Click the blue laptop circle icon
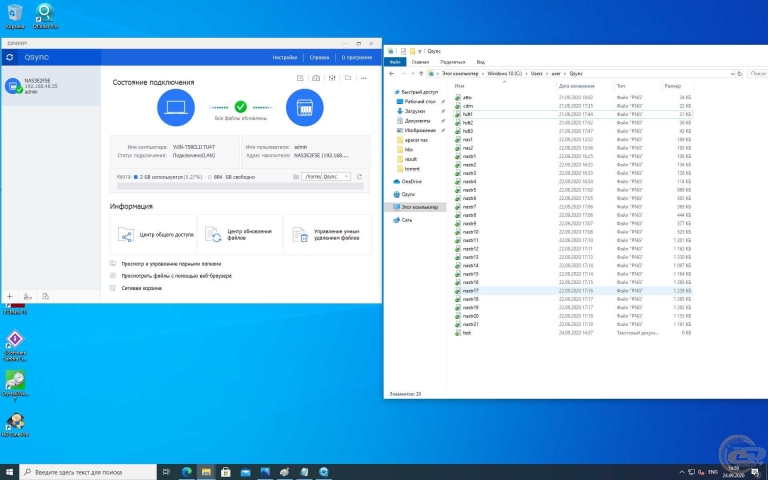 point(176,107)
